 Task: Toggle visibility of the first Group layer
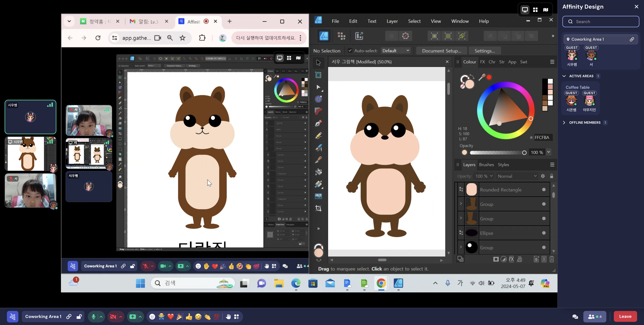[x=544, y=204]
